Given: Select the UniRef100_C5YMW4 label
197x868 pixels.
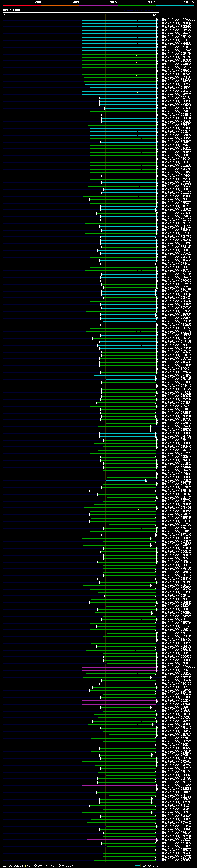Looking at the screenshot, I should tap(176, 403).
